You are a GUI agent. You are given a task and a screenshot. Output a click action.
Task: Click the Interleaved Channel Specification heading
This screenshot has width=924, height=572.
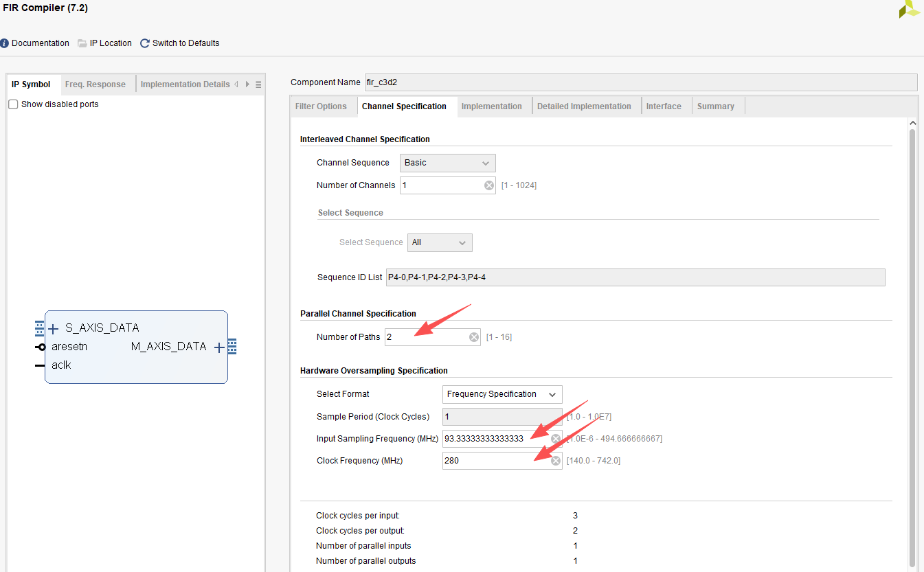(365, 139)
